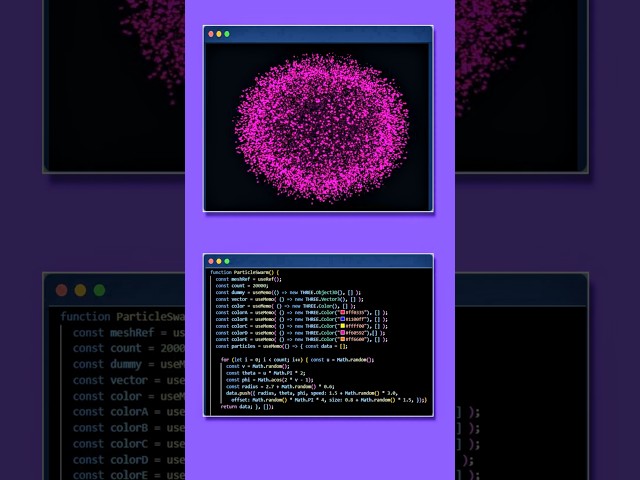Click 'const colorB' in the blurred background window
This screenshot has width=640, height=480.
tap(111, 428)
